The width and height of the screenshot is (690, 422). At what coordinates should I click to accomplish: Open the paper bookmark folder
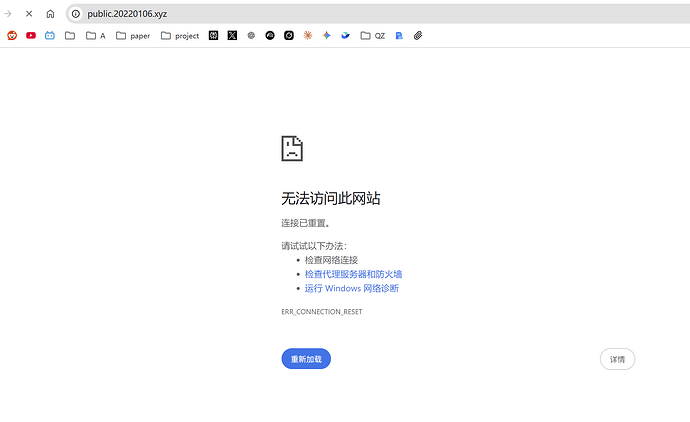coord(133,36)
